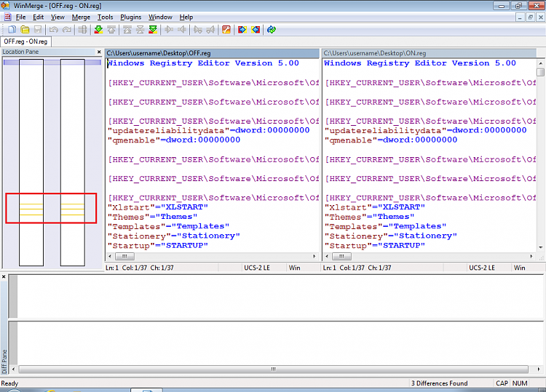Click the left pane UCS-2 LE encoding status
Screen dimensions: 546x392
click(x=257, y=268)
